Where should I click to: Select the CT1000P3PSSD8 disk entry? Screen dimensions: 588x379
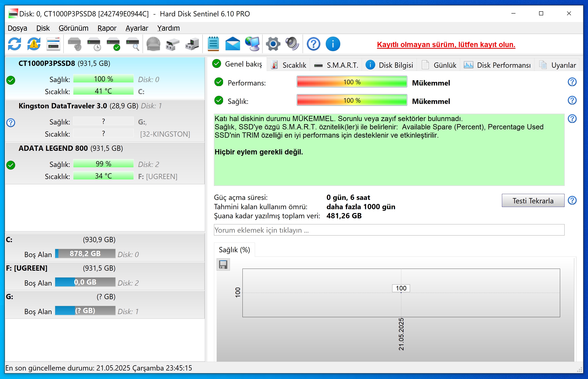point(105,78)
